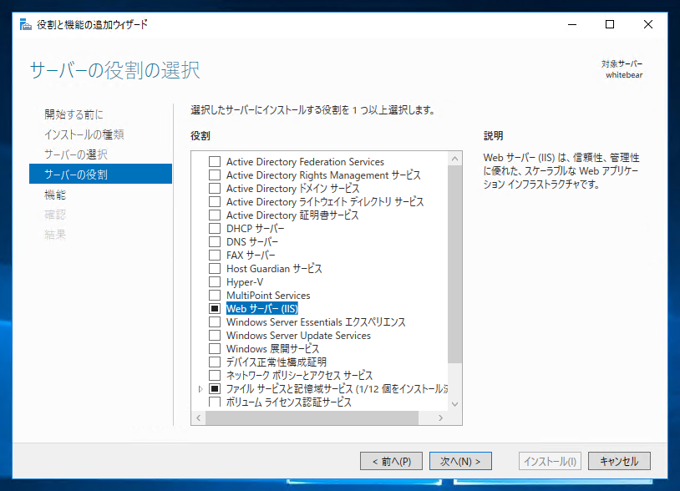Uncheck the Web サーバー (IIS) checkbox

click(215, 308)
